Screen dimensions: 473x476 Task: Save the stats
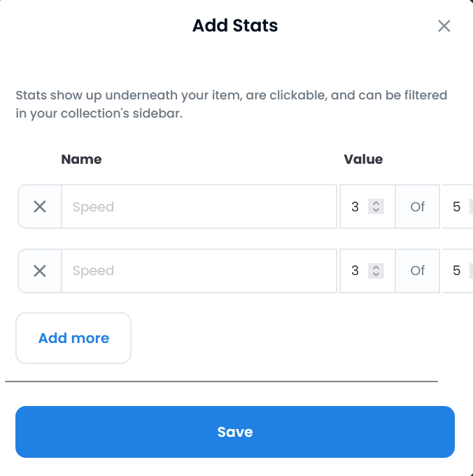(235, 432)
